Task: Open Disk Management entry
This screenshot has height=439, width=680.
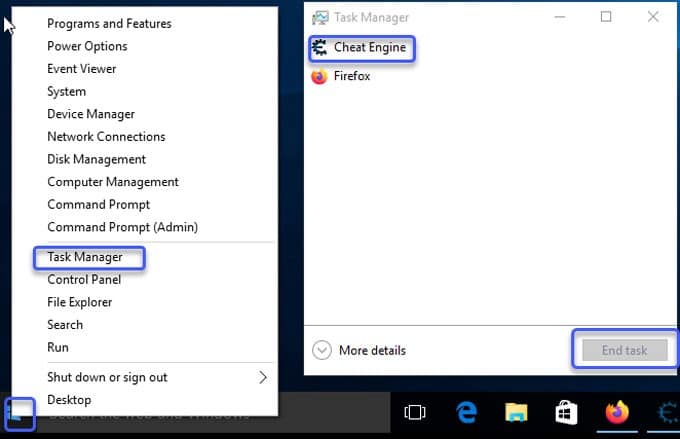Action: click(x=96, y=159)
